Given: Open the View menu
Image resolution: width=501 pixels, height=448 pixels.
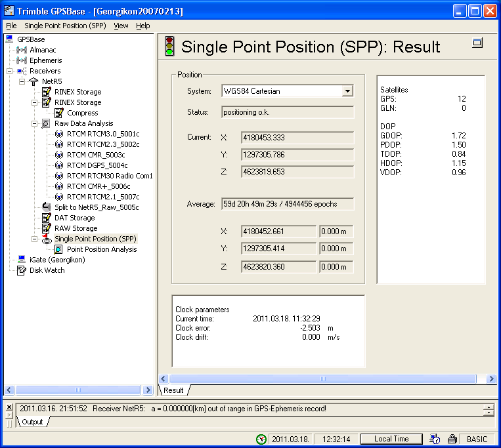Looking at the screenshot, I should pyautogui.click(x=121, y=26).
